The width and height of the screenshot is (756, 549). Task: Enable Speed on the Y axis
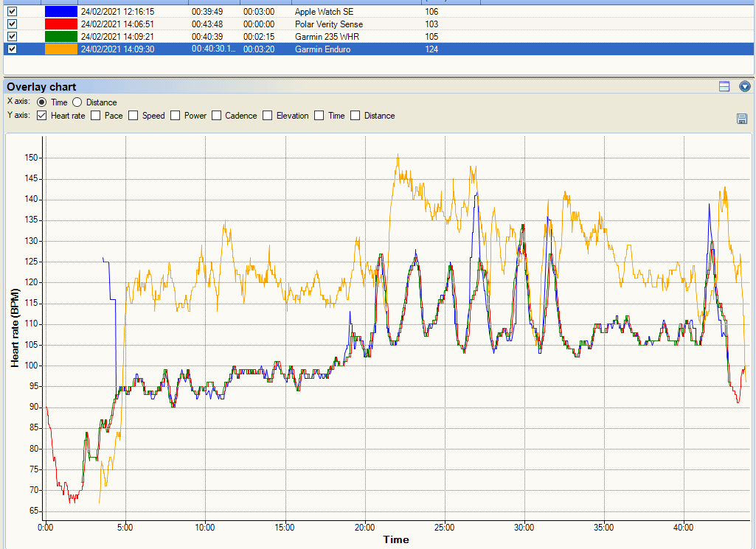133,116
